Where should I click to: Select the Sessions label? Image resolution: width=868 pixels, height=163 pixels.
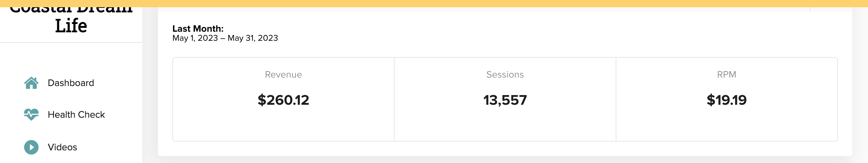tap(505, 75)
